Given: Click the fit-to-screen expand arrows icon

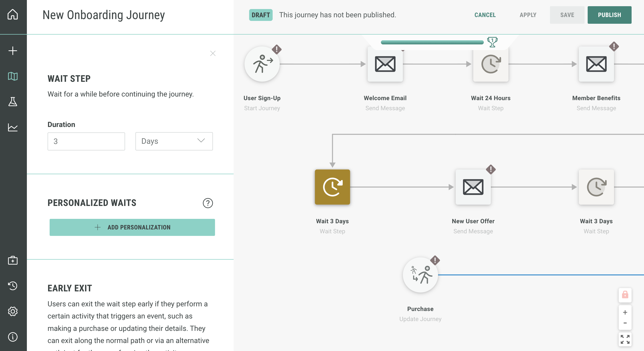Looking at the screenshot, I should click(x=625, y=339).
